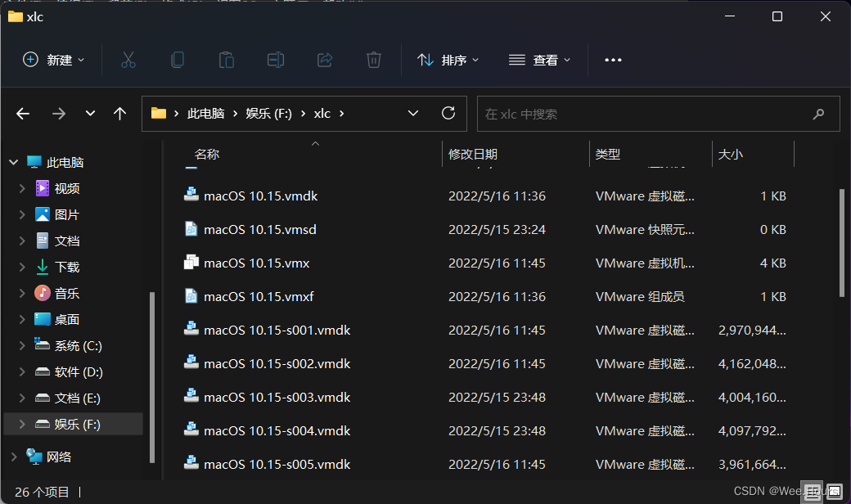
Task: Go up one folder level
Action: (x=120, y=114)
